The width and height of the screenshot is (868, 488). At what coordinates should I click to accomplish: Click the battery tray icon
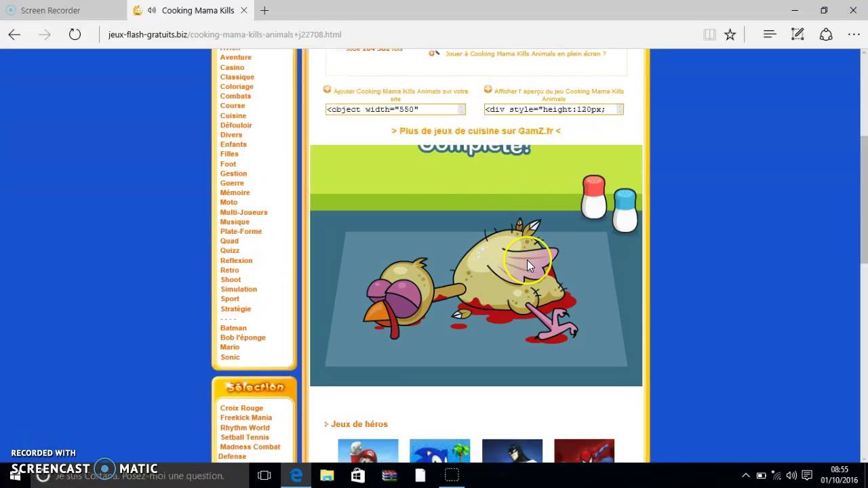pos(761,476)
